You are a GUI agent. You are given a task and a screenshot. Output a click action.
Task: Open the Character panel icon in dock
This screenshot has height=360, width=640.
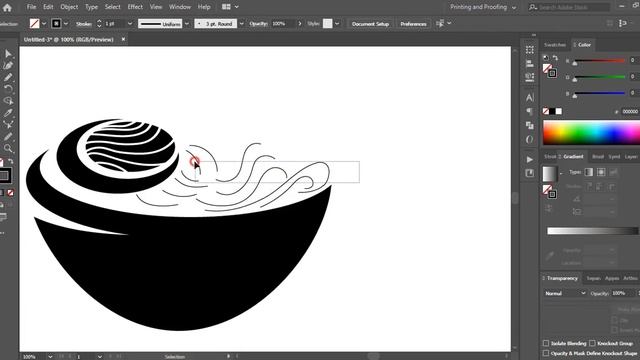tap(530, 98)
